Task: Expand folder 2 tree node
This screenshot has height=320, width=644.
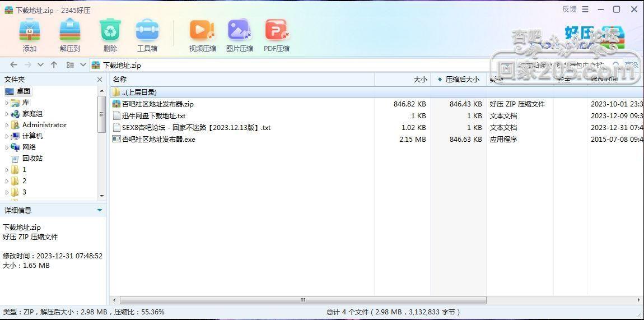Action: [x=7, y=181]
